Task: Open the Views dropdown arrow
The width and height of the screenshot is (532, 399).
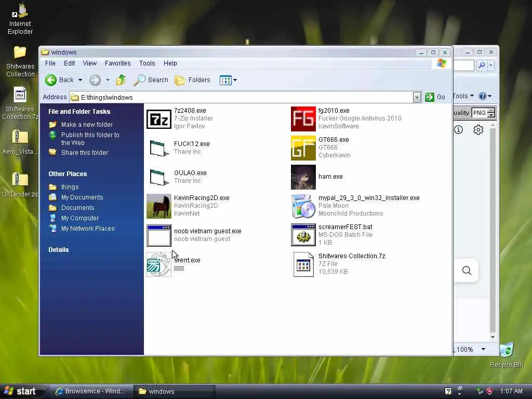Action: coord(235,81)
